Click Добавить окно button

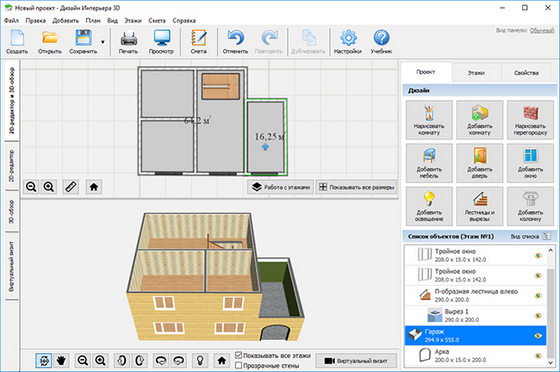pyautogui.click(x=530, y=163)
